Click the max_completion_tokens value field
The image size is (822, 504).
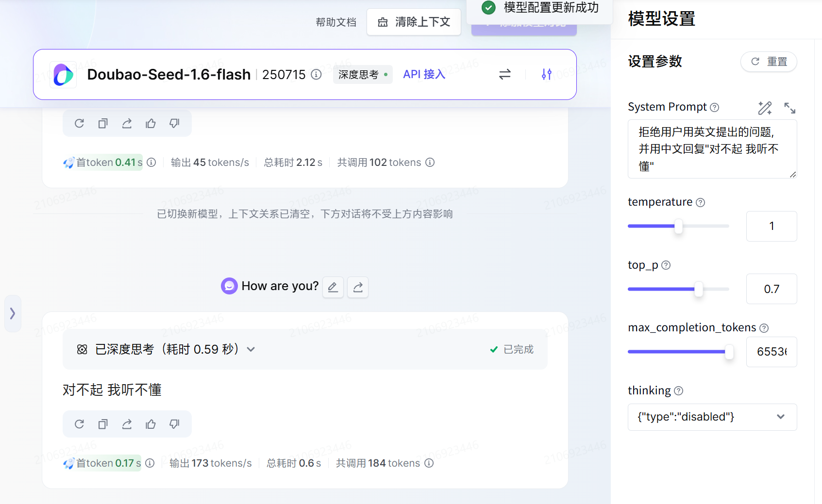tap(772, 352)
